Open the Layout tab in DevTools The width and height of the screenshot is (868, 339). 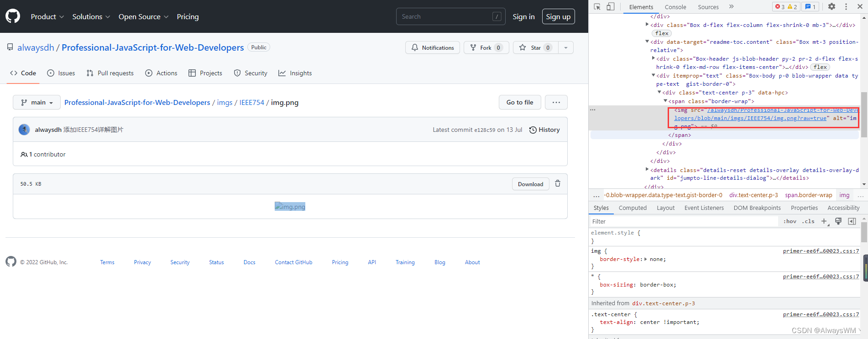pyautogui.click(x=665, y=208)
